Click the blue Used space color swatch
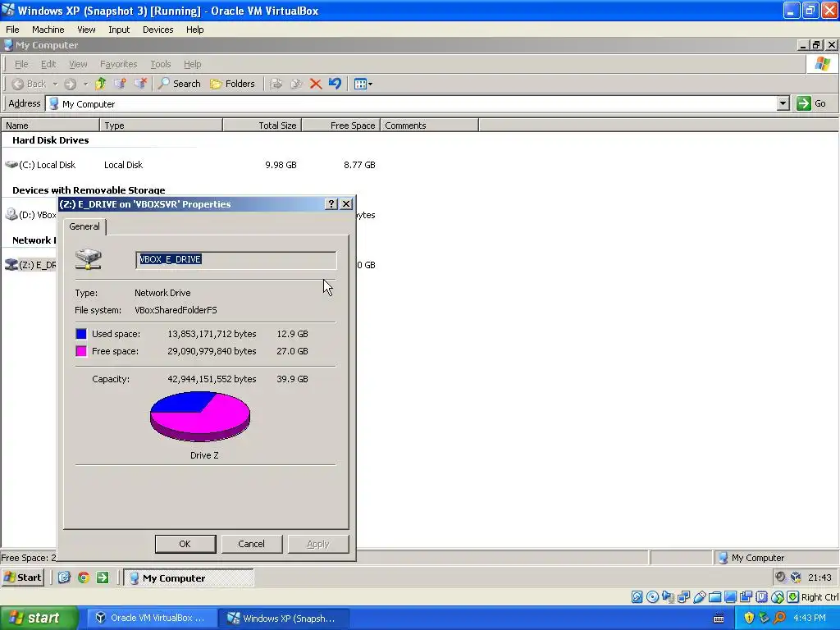 click(81, 334)
